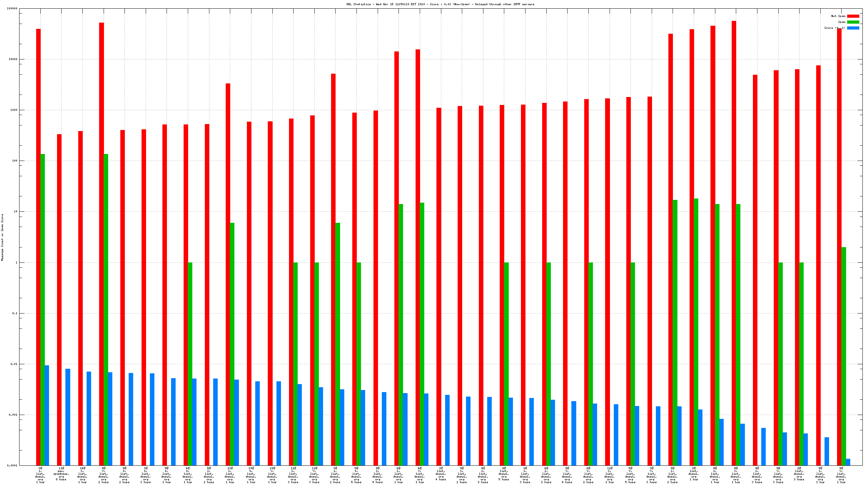
Task: Click the leftmost red Not Spam bar
Action: point(38,243)
